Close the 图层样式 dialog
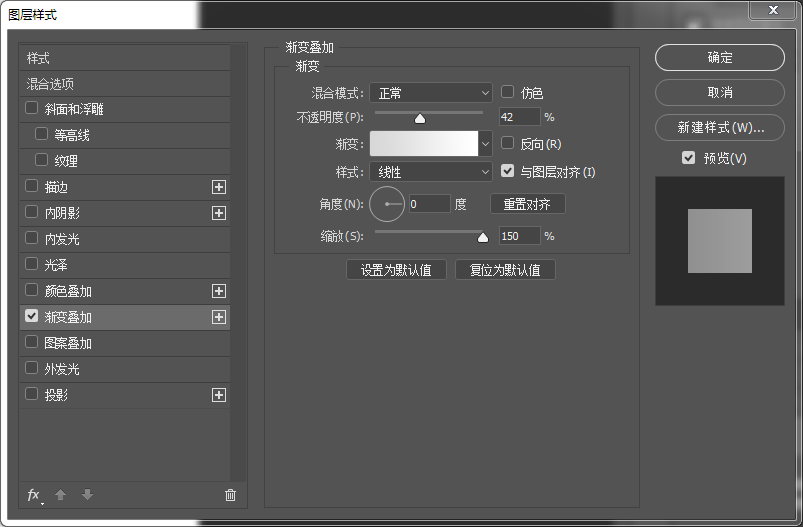 click(773, 10)
